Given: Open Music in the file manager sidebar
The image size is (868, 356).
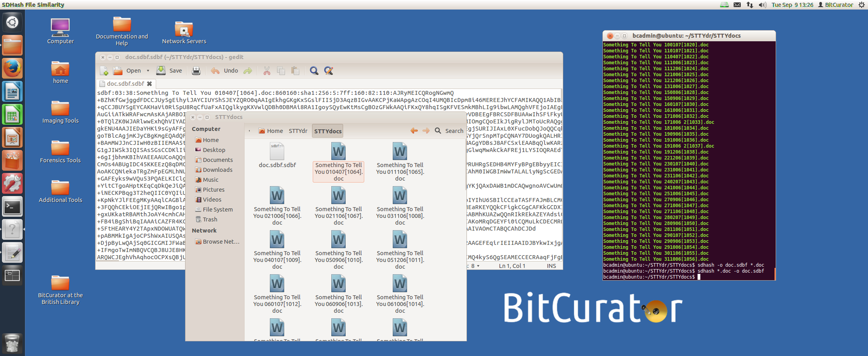Looking at the screenshot, I should click(x=210, y=180).
